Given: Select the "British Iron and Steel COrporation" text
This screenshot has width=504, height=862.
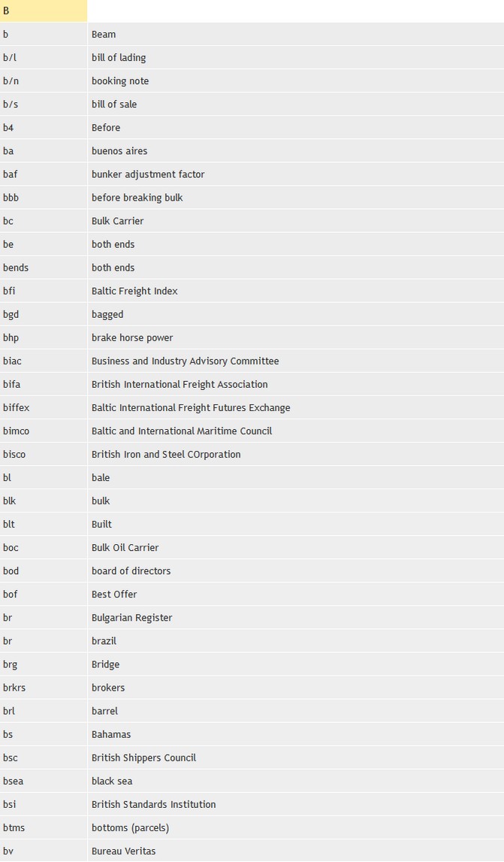Looking at the screenshot, I should point(166,454).
